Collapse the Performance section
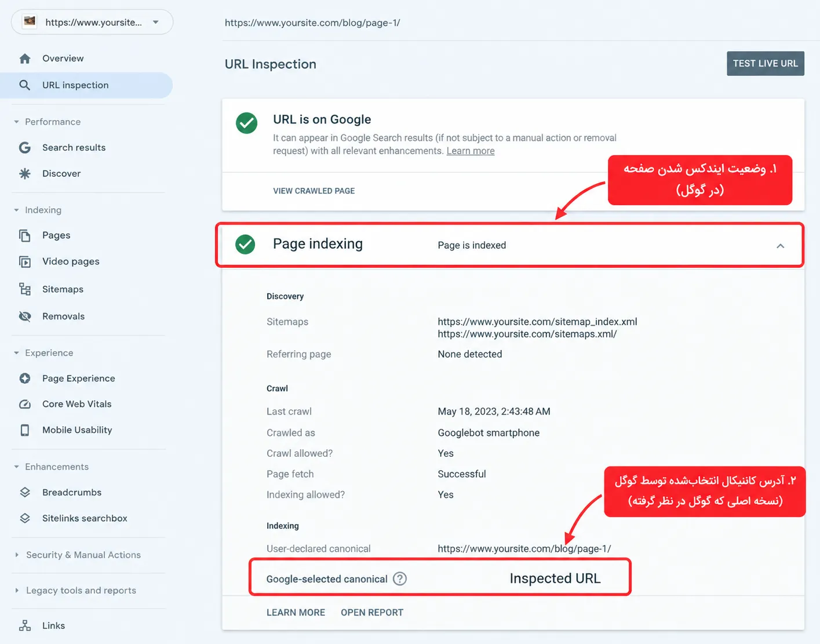The width and height of the screenshot is (820, 644). pyautogui.click(x=17, y=122)
